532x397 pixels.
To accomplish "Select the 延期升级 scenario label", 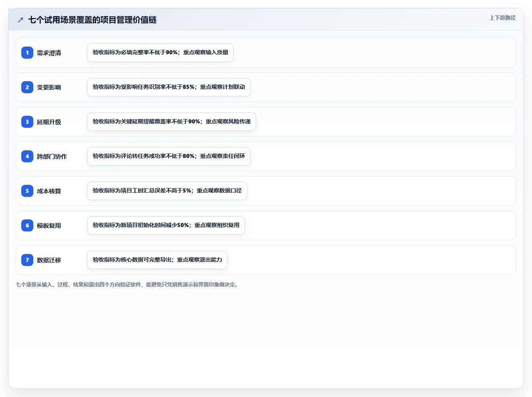I will click(x=49, y=122).
